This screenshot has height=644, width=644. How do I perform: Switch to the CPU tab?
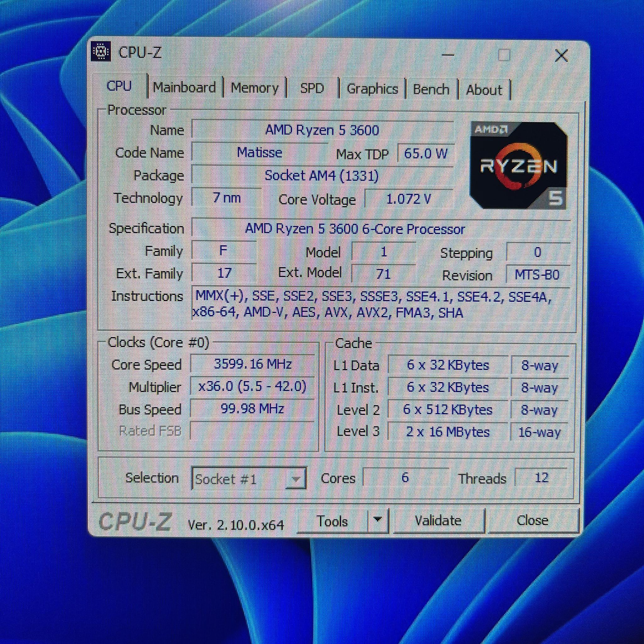(x=119, y=86)
